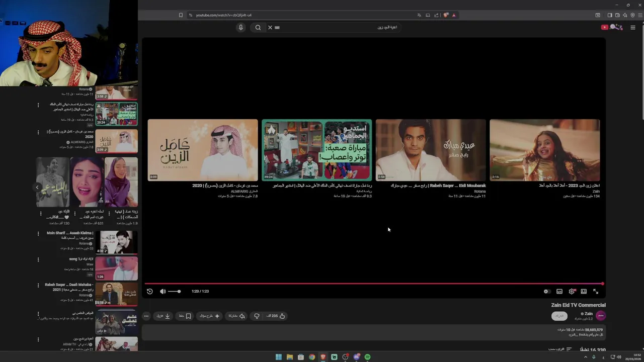This screenshot has height=362, width=644.
Task: Click the replay video button
Action: 149,291
